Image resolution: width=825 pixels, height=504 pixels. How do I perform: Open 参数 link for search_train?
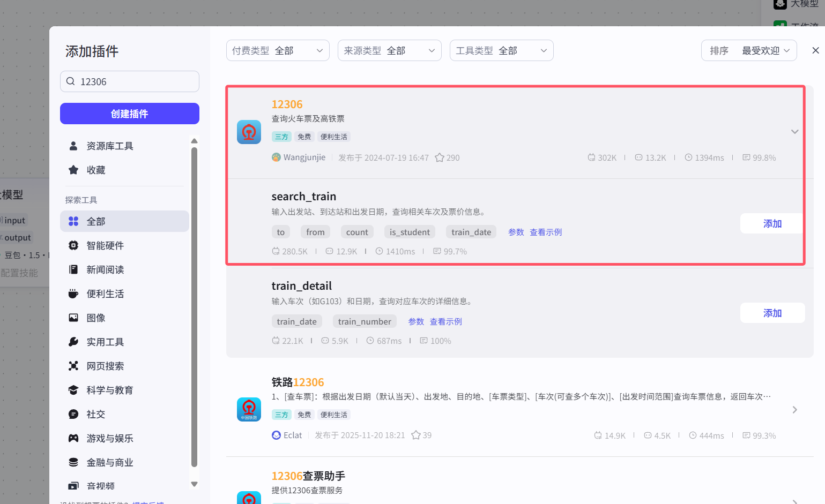tap(516, 232)
